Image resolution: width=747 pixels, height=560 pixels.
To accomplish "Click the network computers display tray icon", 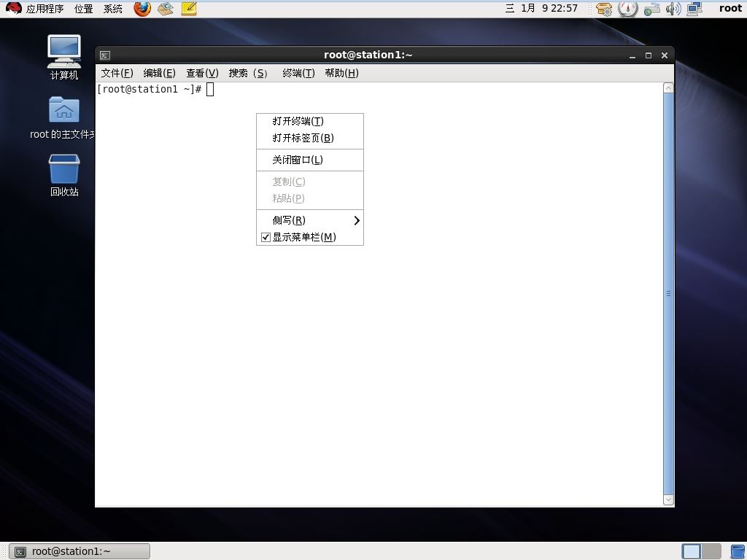I will [x=694, y=9].
